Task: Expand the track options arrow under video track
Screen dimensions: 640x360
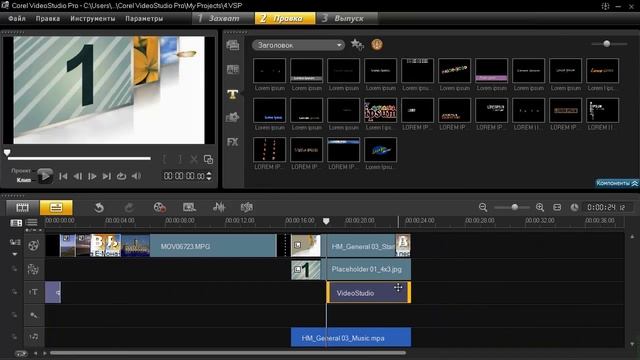Action: coord(15,254)
